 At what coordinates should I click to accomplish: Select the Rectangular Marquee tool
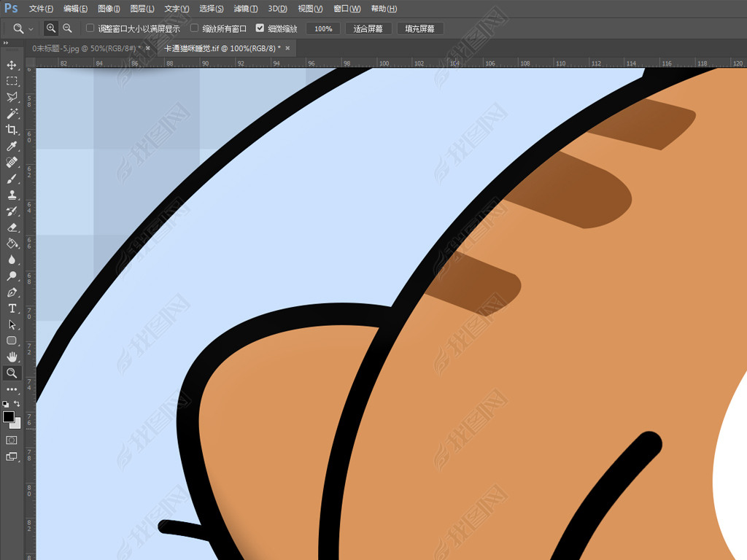pos(12,81)
